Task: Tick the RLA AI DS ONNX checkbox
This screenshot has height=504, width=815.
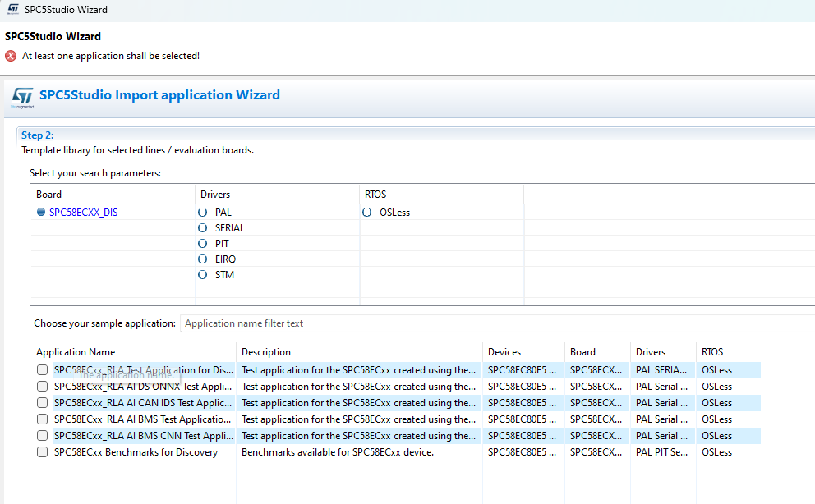Action: coord(42,387)
